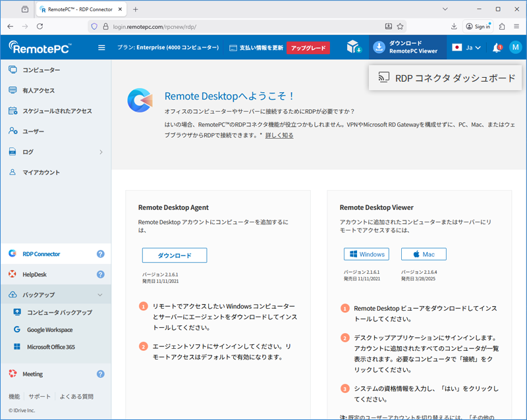Open the list all tabs dropdown
Image resolution: width=527 pixels, height=420 pixels.
pos(445,9)
